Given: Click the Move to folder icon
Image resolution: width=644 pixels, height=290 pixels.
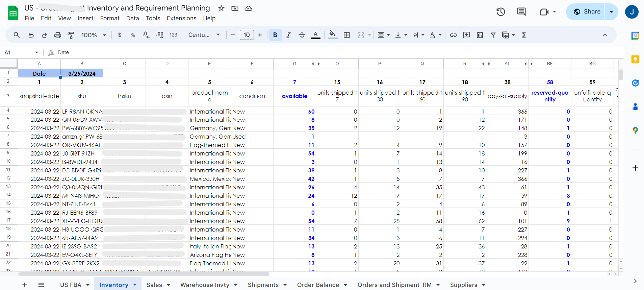Looking at the screenshot, I should [x=235, y=8].
